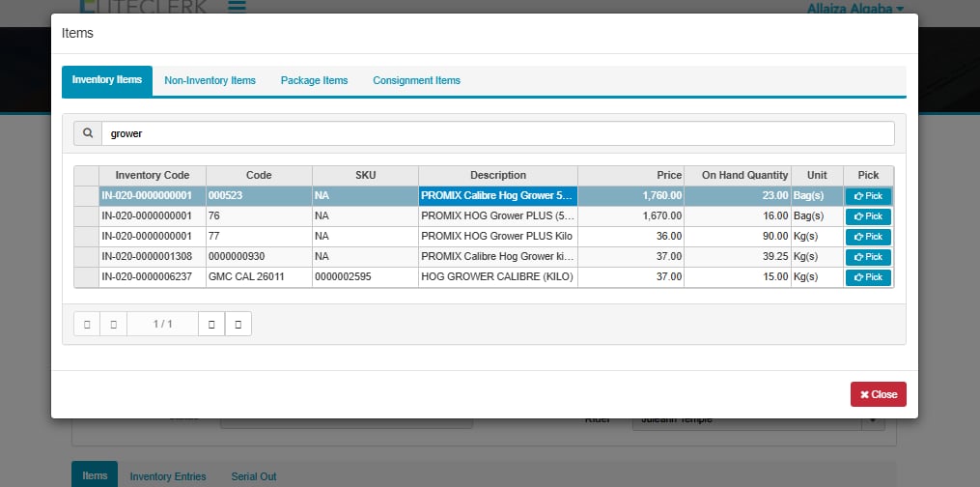980x487 pixels.
Task: Click description HOG GROWER CALIBRE (KILO)
Action: tap(498, 276)
